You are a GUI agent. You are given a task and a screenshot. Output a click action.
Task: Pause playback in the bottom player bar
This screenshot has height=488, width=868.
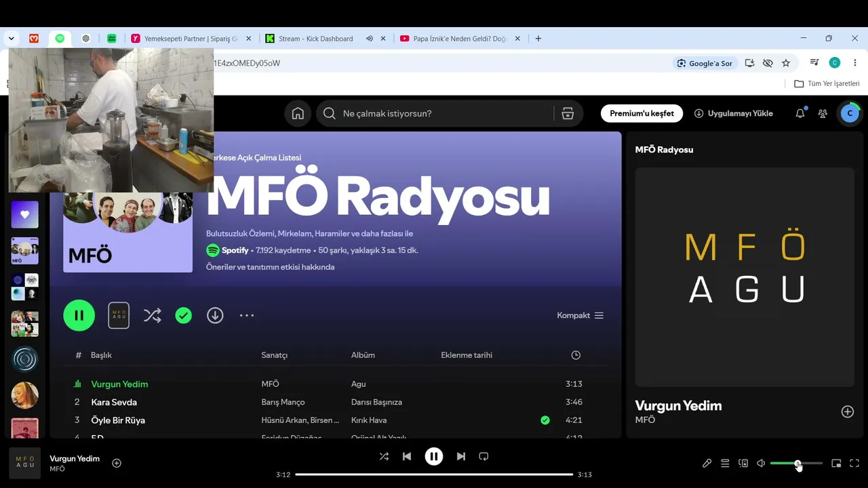(434, 456)
